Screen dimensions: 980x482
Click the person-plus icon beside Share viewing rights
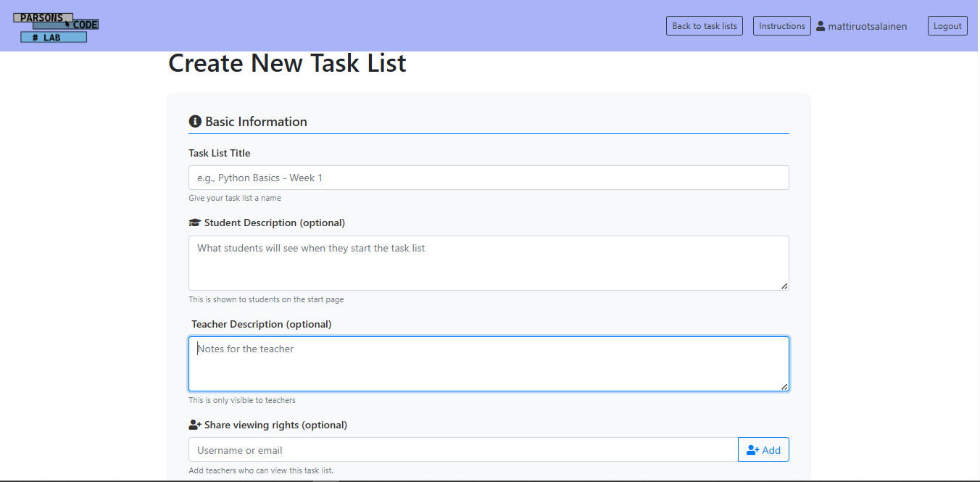coord(194,424)
